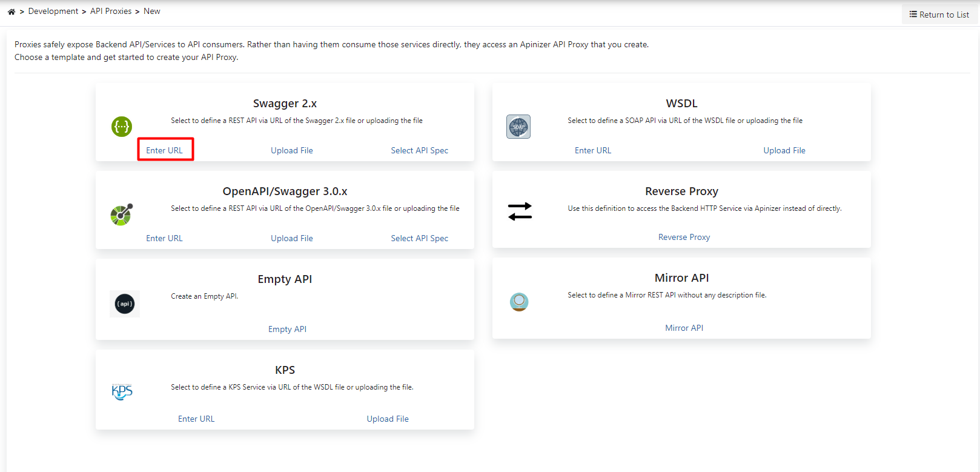Go to API Proxies breadcrumb
Image resolution: width=980 pixels, height=472 pixels.
[111, 12]
